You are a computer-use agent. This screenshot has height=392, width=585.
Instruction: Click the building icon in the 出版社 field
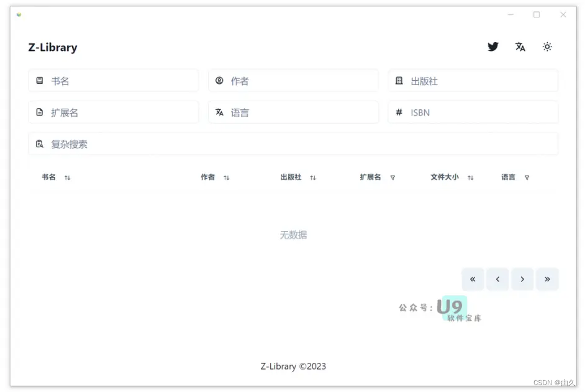click(x=399, y=80)
